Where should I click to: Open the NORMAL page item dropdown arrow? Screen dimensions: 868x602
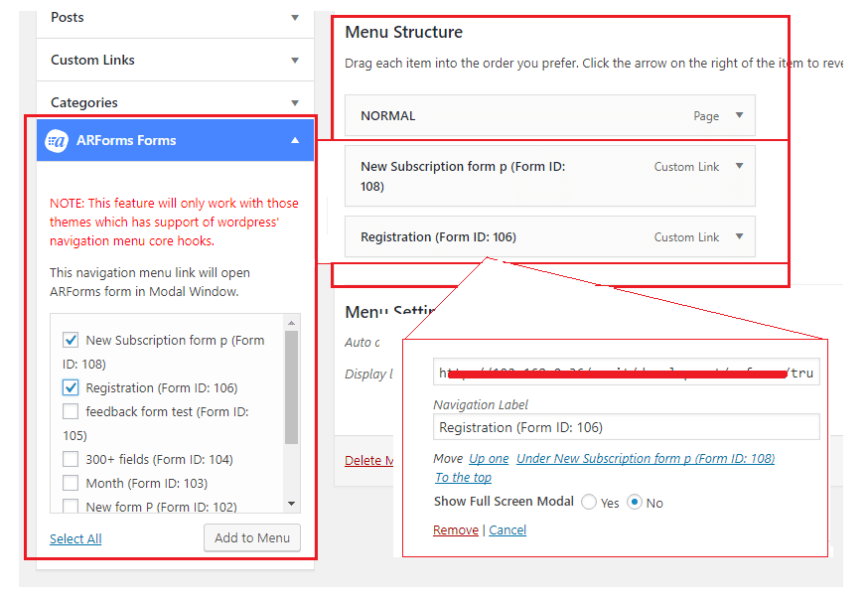pyautogui.click(x=739, y=115)
